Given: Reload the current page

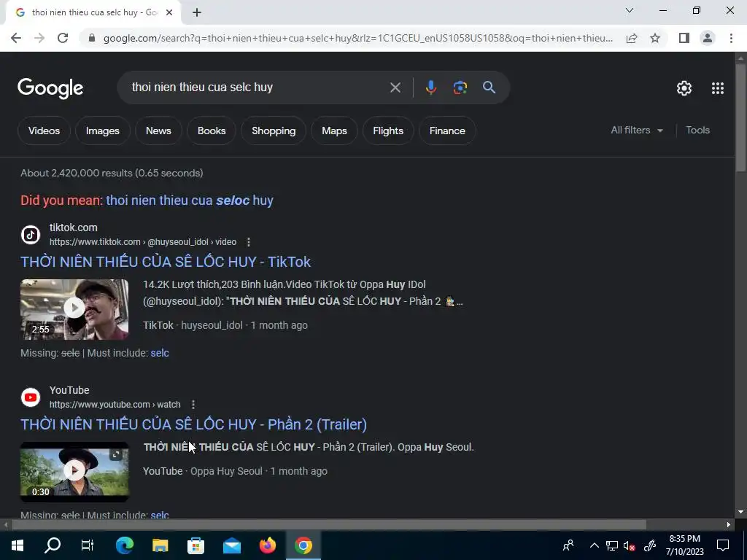Looking at the screenshot, I should click(x=63, y=38).
